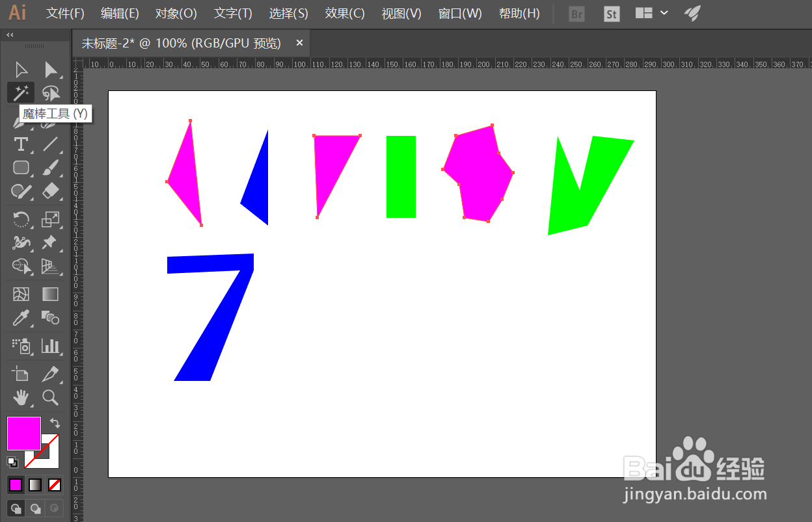The width and height of the screenshot is (812, 522).
Task: Select the Eyedropper tool
Action: pyautogui.click(x=21, y=318)
